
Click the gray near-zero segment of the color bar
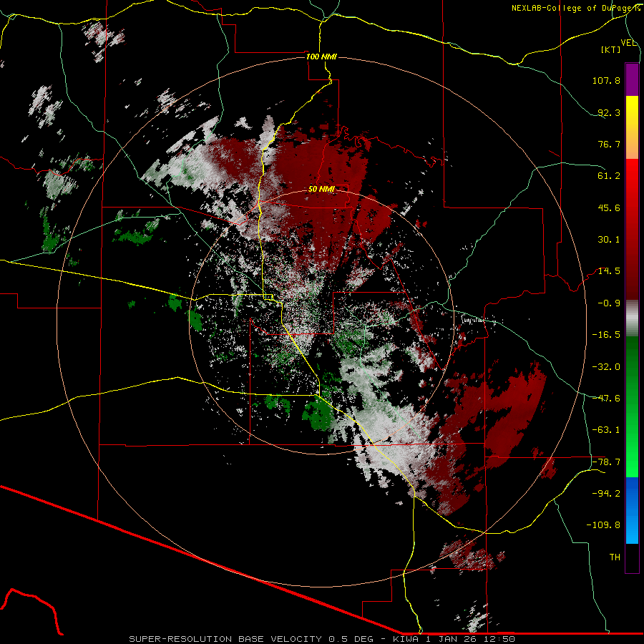632,318
